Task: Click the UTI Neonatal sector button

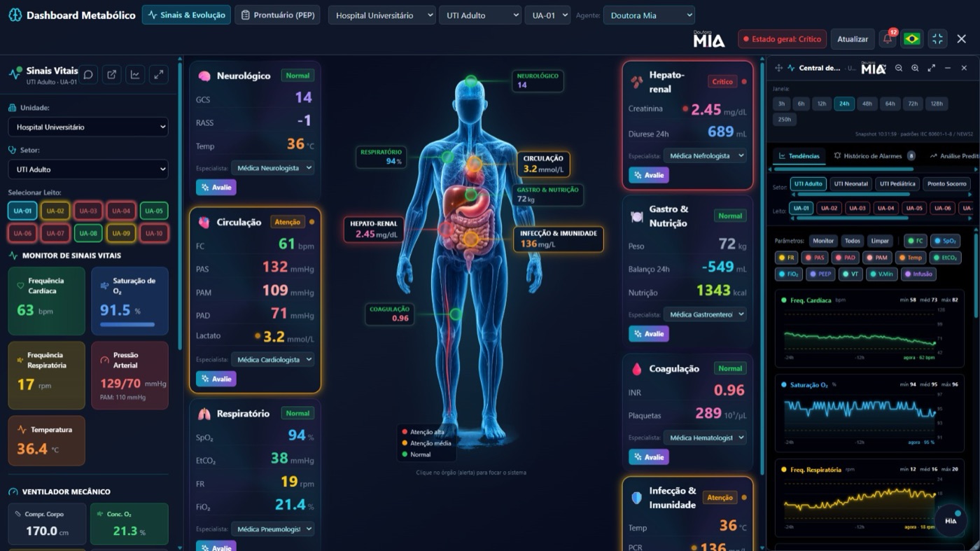Action: [850, 184]
